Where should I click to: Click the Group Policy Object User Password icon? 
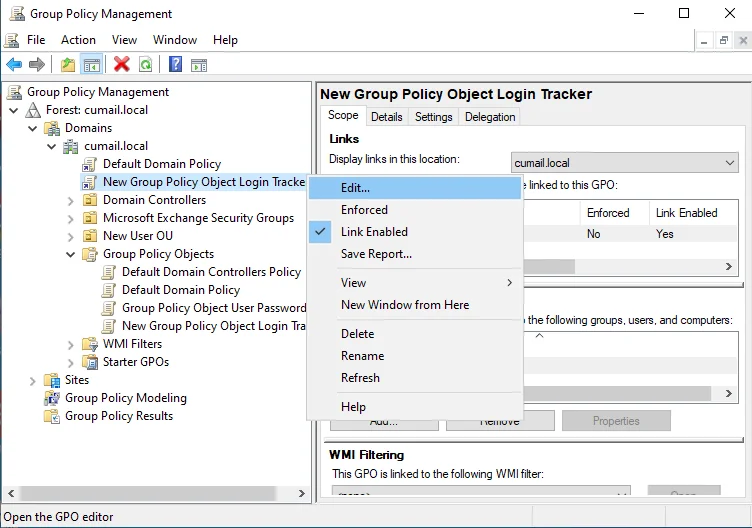[x=109, y=308]
